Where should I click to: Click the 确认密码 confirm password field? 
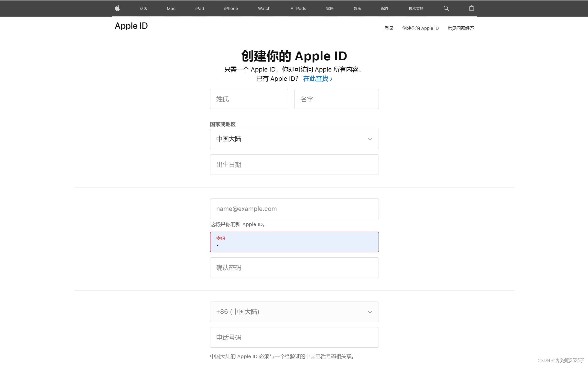(294, 267)
